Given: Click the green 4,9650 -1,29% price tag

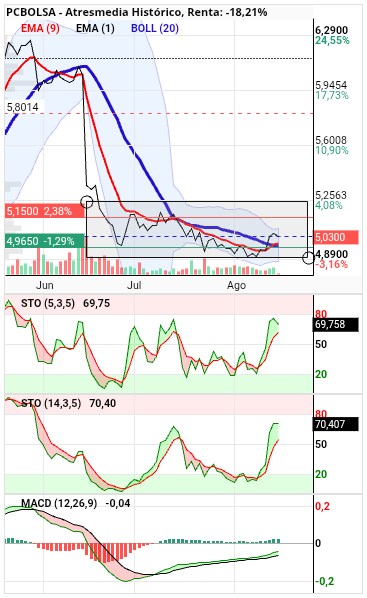Looking at the screenshot, I should point(45,241).
